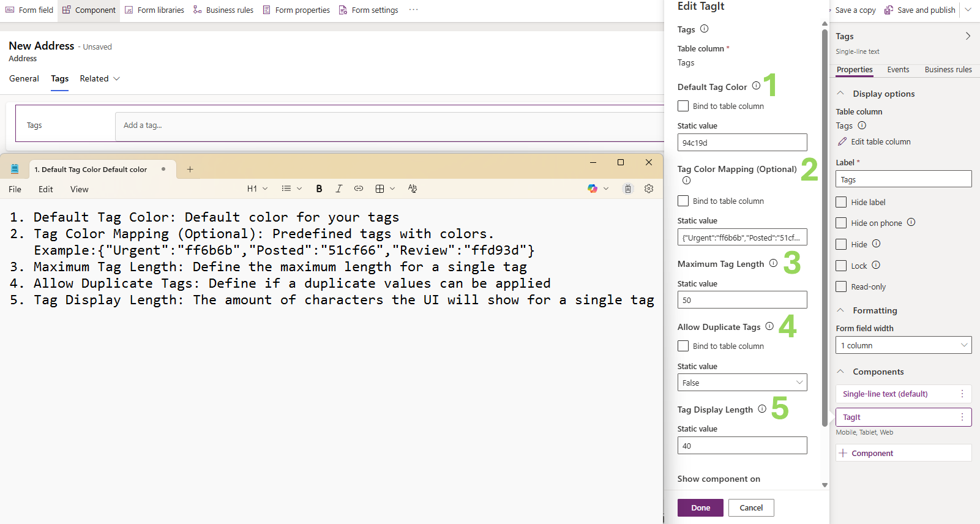The image size is (980, 524).
Task: Click Maximum Tag Length info icon
Action: [773, 263]
